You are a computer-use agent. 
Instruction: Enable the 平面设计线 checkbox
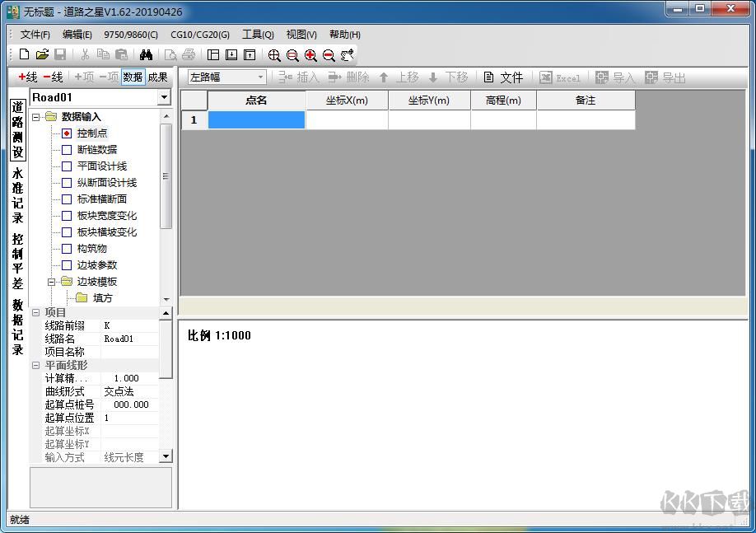[67, 166]
